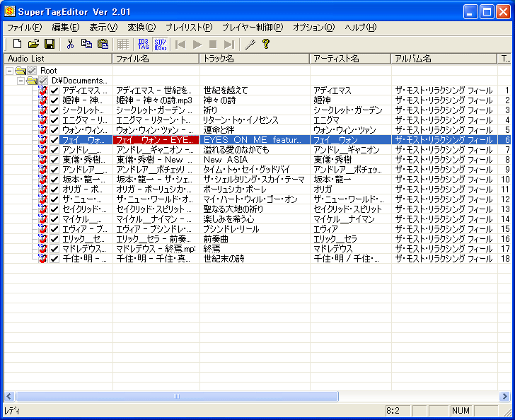Save tags with the floppy disk icon
This screenshot has width=515, height=420.
click(x=50, y=44)
